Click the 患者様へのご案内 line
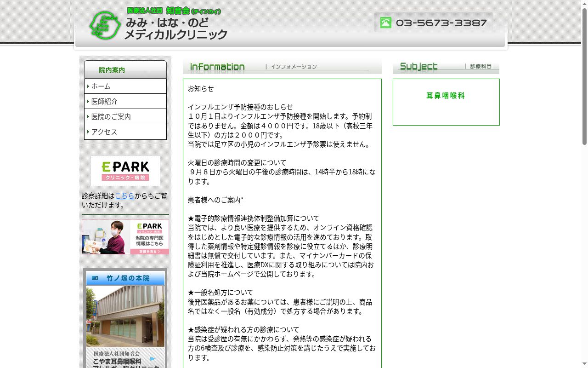Screen dimensions: 588x368 [215, 200]
